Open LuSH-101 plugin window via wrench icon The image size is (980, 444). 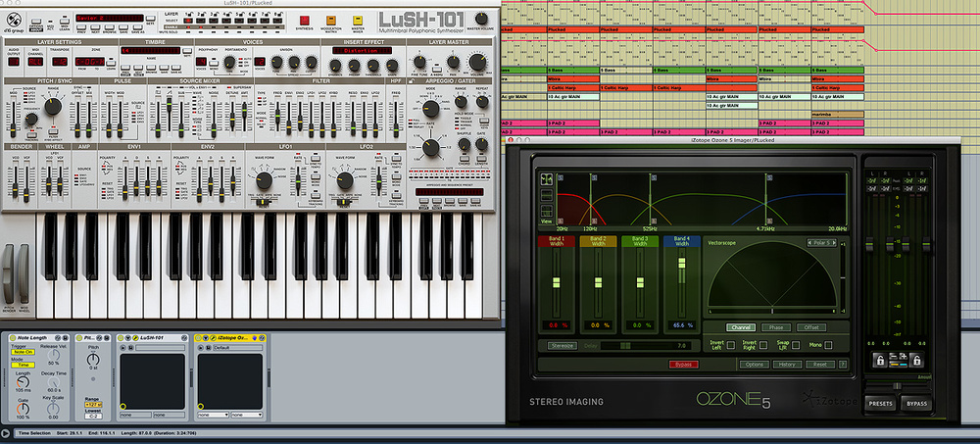pos(135,338)
